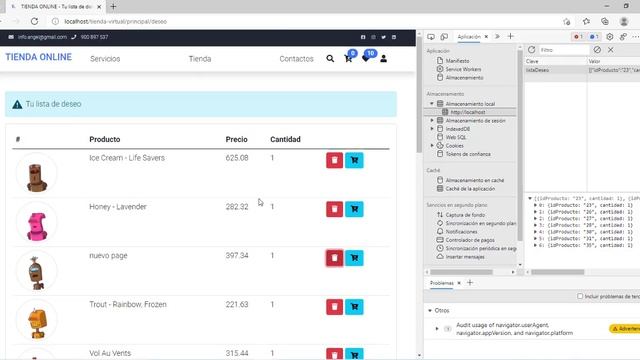Enable Incluir problemas de terceros checkbox
This screenshot has height=360, width=640.
(580, 296)
